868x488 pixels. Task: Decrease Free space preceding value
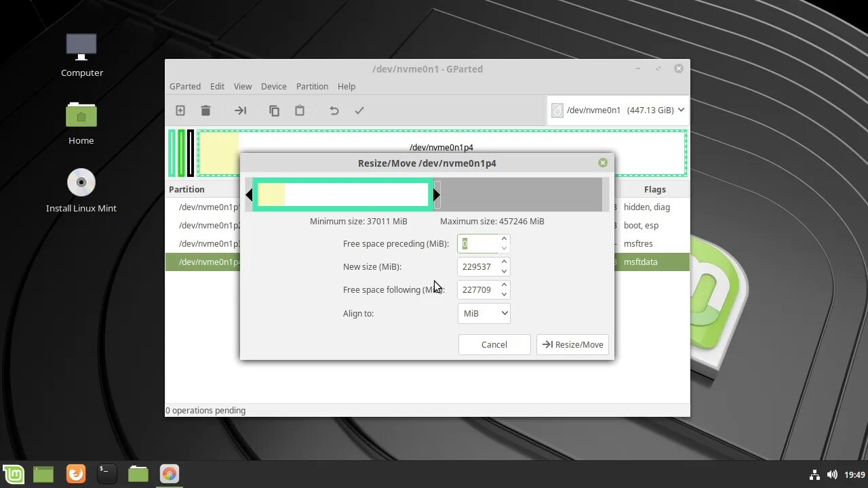504,248
